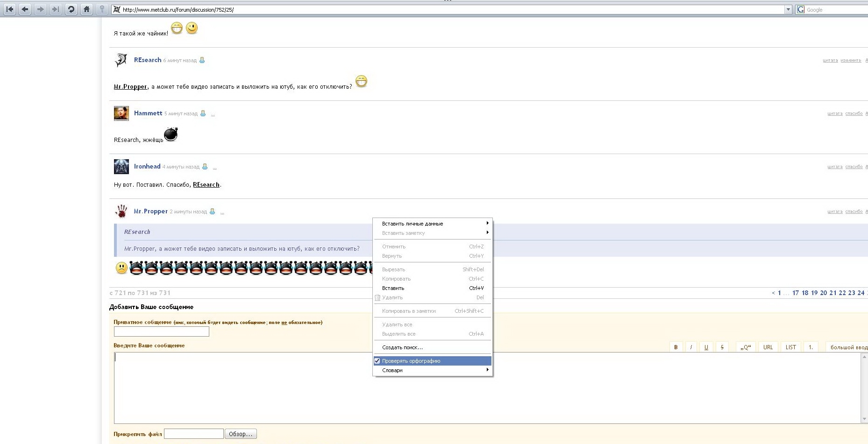
Task: Choose 'Создать поиск...' in the context menu
Action: pos(402,347)
